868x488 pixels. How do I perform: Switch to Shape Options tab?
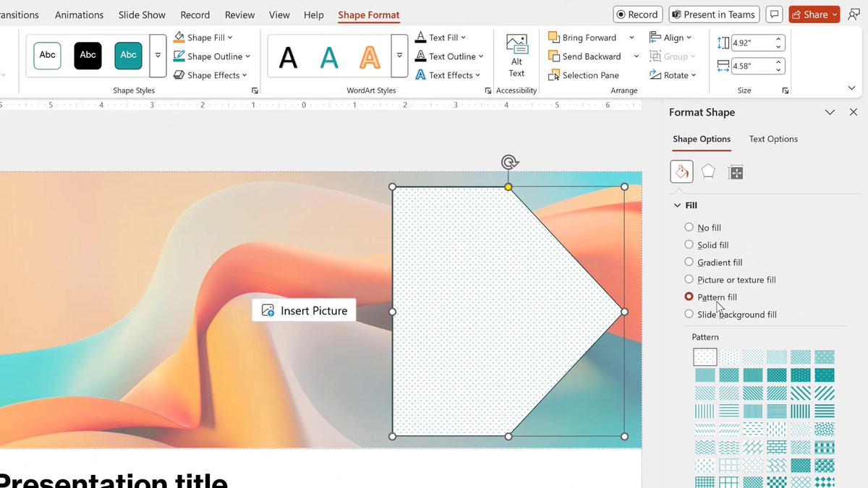[x=702, y=139]
